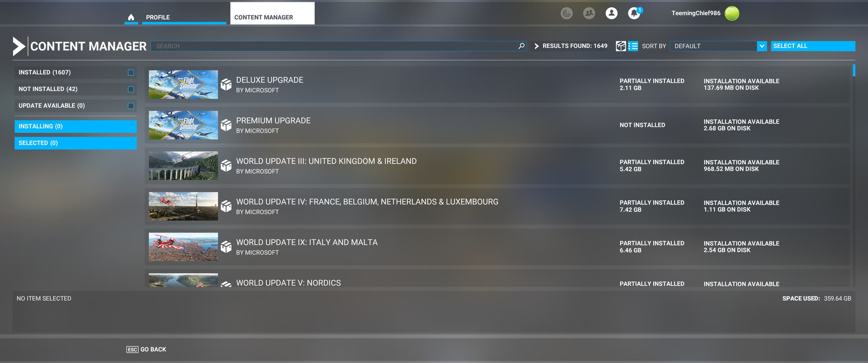
Task: Click World Update IX 2.54 GB ON DISK
Action: coord(727,250)
